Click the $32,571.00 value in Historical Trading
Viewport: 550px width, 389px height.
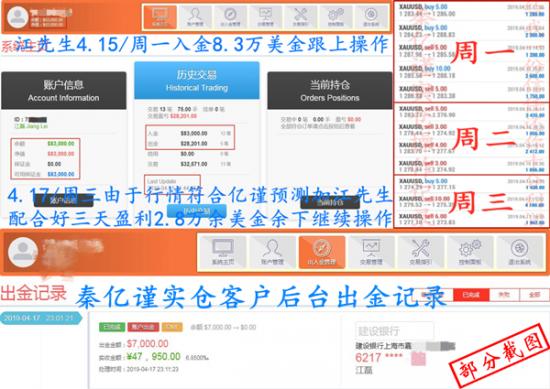(x=194, y=164)
